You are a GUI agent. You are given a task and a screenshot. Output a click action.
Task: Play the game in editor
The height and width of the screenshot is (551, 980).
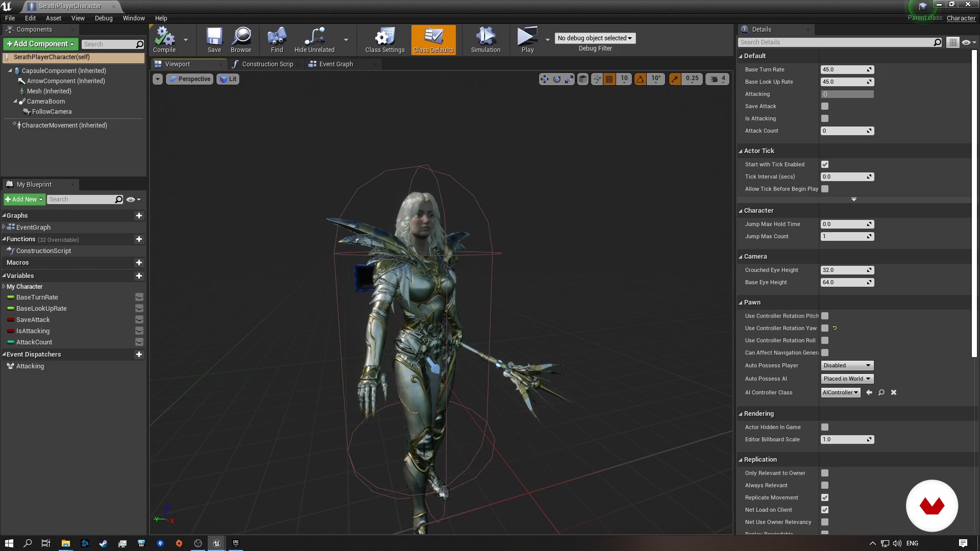point(527,40)
